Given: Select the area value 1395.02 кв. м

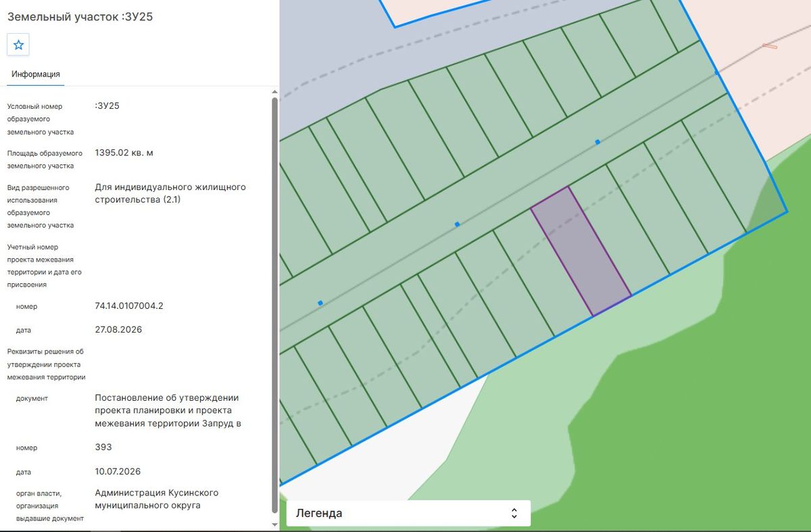Looking at the screenshot, I should (x=124, y=153).
